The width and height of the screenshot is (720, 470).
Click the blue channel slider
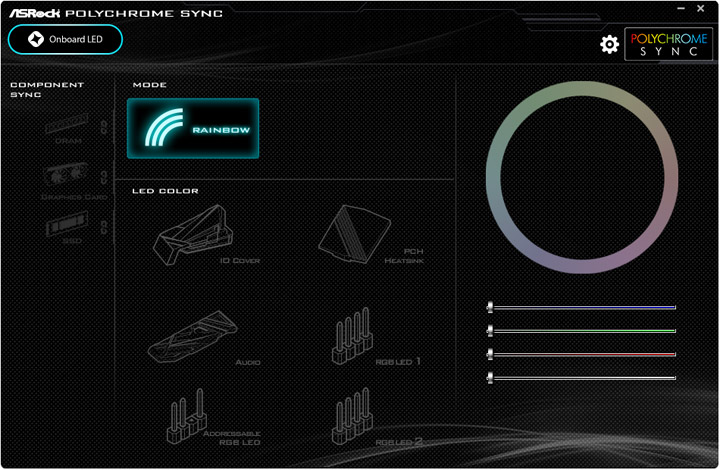pos(581,307)
